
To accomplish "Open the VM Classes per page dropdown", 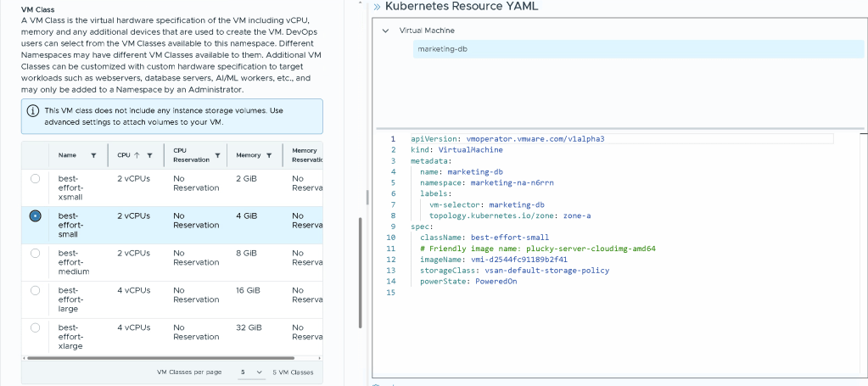I will click(x=249, y=372).
